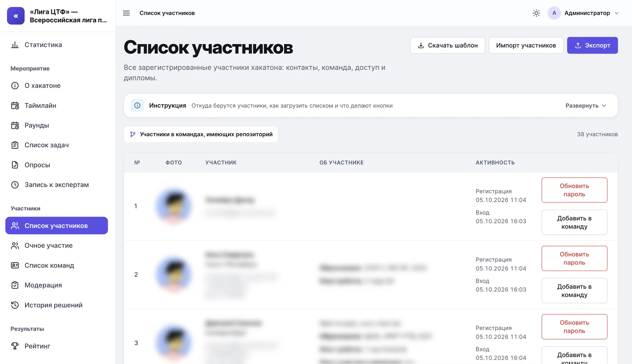Go to О хакатоне section
Image resolution: width=632 pixels, height=364 pixels.
click(x=57, y=86)
